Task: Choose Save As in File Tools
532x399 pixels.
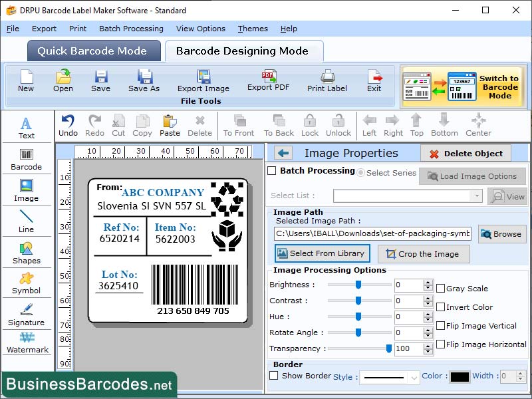Action: (144, 80)
